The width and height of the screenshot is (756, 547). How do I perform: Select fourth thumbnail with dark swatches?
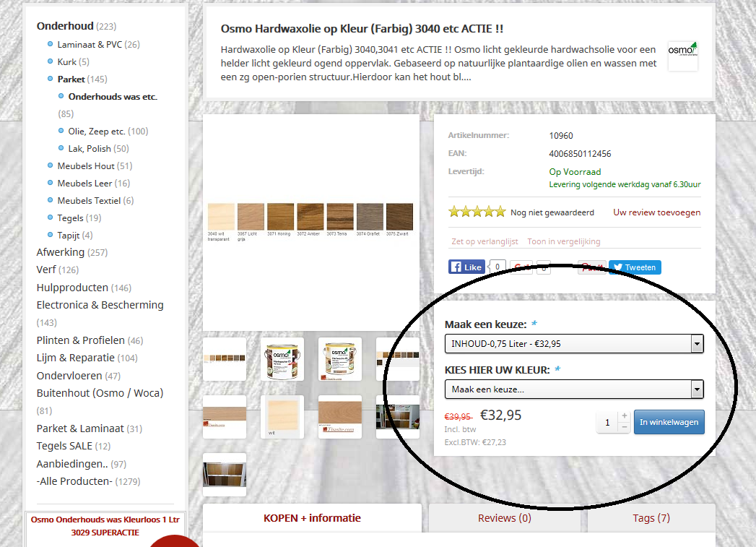tap(398, 359)
